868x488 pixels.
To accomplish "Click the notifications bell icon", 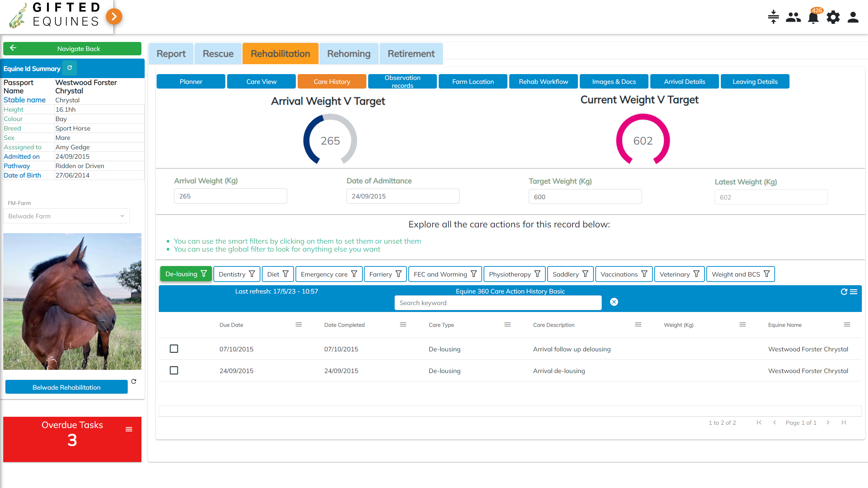I will pos(813,17).
